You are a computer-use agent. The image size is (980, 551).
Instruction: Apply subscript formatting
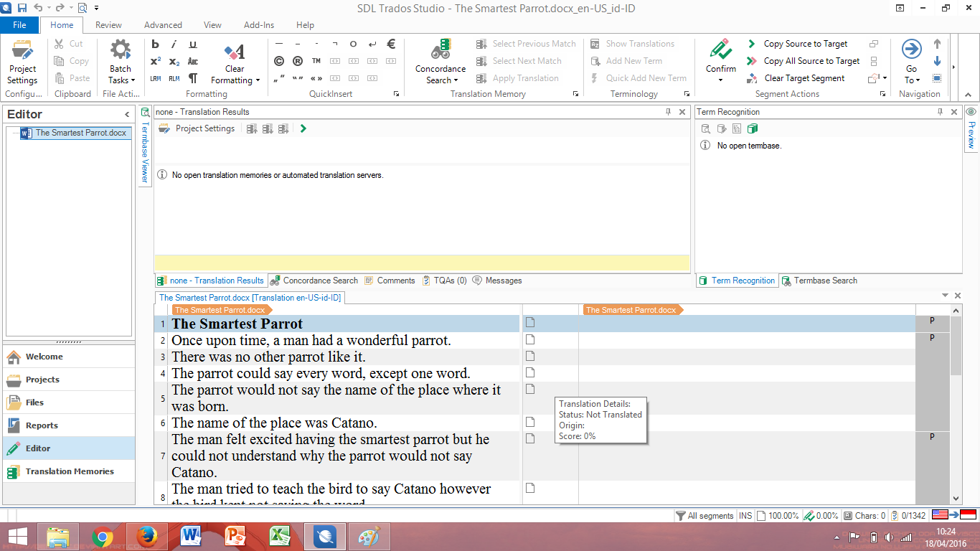point(174,61)
